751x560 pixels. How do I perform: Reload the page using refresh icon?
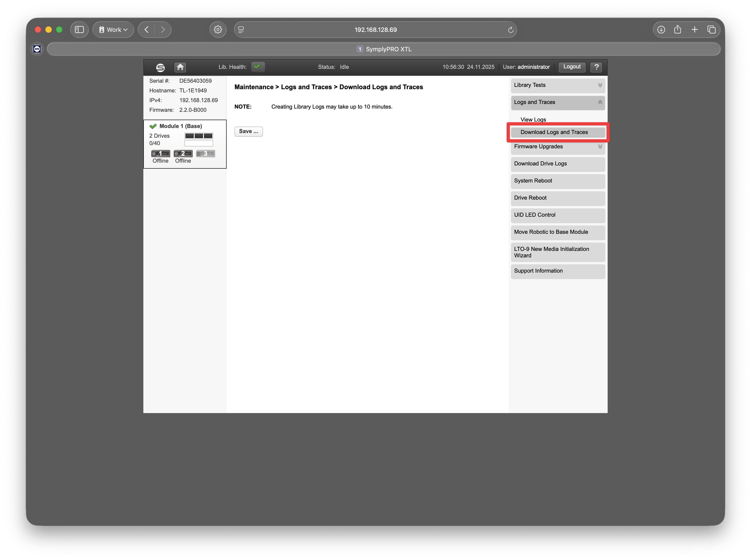pyautogui.click(x=510, y=30)
